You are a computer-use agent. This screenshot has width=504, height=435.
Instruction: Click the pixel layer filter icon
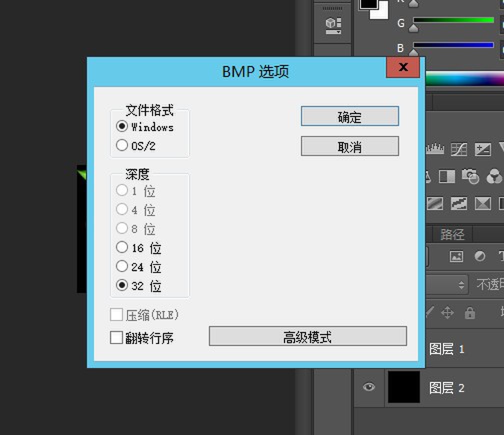(456, 256)
